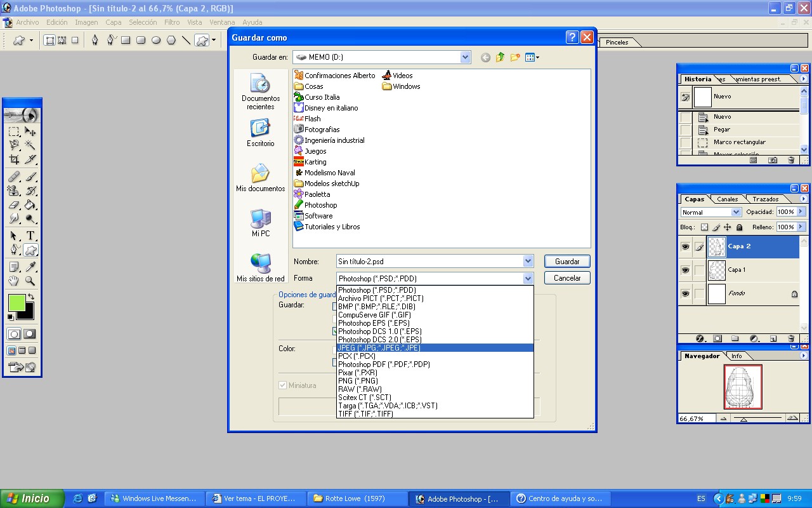Click the Jump to ImageReady icon
Image resolution: width=812 pixels, height=508 pixels.
[x=22, y=367]
